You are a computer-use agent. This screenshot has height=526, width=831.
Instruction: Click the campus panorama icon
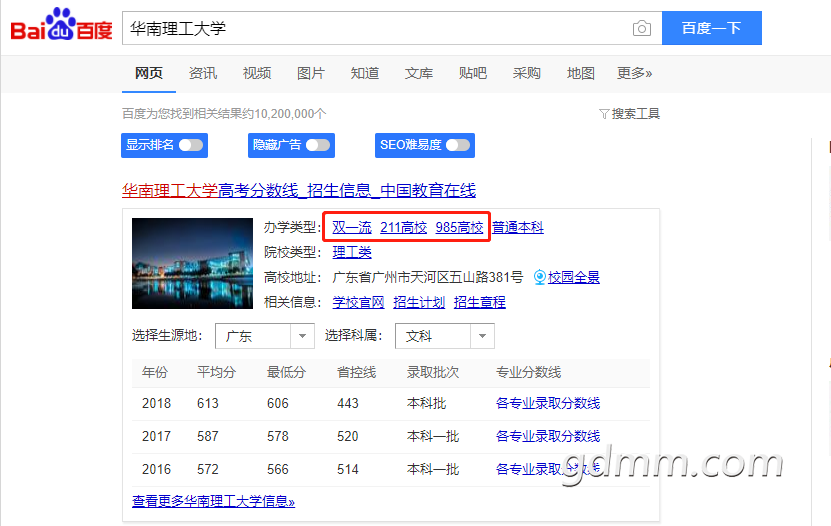tap(540, 277)
